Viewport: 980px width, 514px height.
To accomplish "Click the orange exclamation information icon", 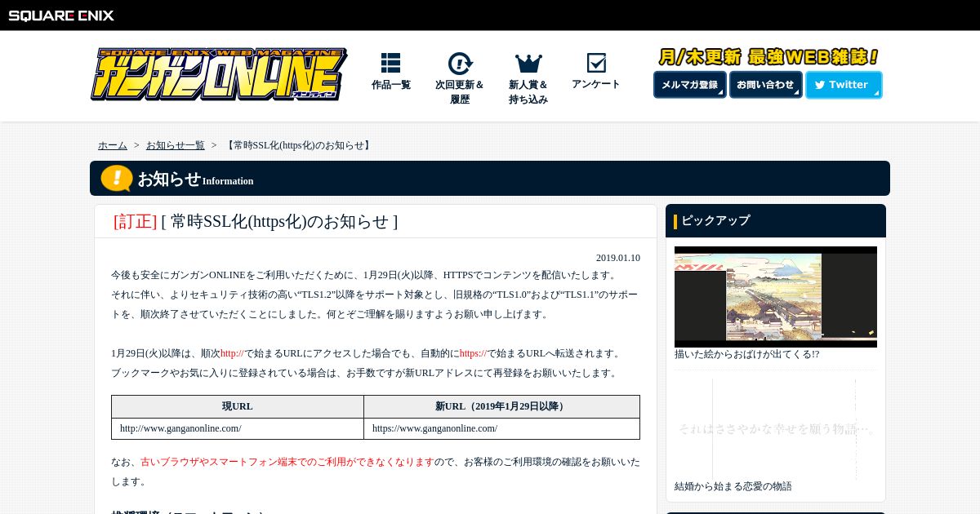I will pyautogui.click(x=117, y=179).
